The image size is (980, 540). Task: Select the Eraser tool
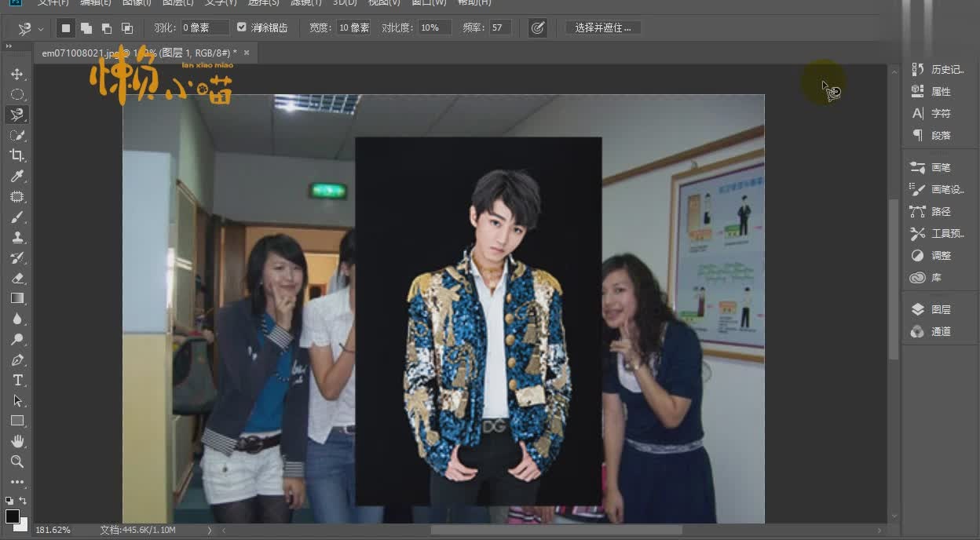tap(16, 278)
